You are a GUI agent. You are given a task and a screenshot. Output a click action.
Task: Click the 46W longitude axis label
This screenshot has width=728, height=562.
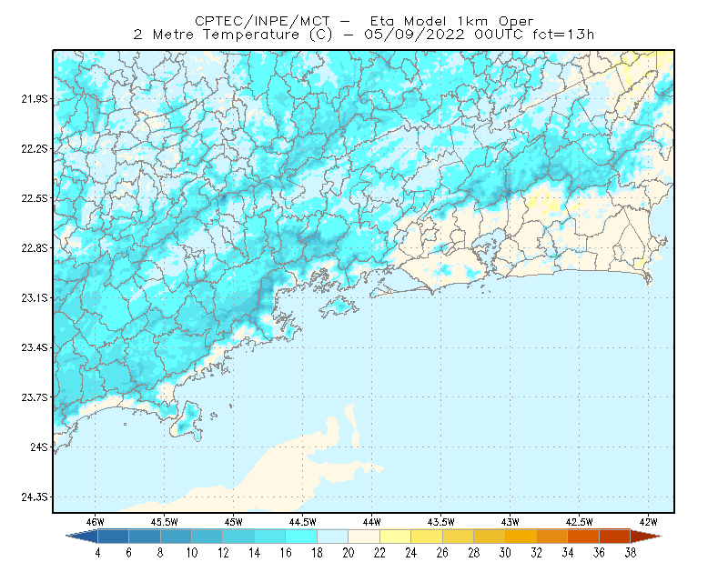(x=96, y=522)
